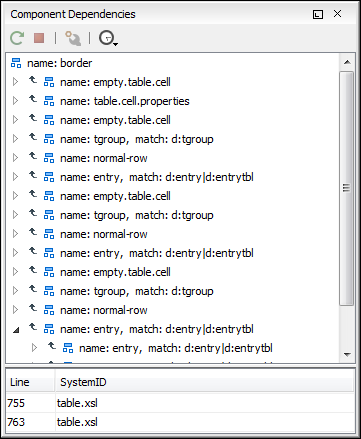Maximize the Component Dependencies panel
This screenshot has width=361, height=439.
[x=318, y=14]
